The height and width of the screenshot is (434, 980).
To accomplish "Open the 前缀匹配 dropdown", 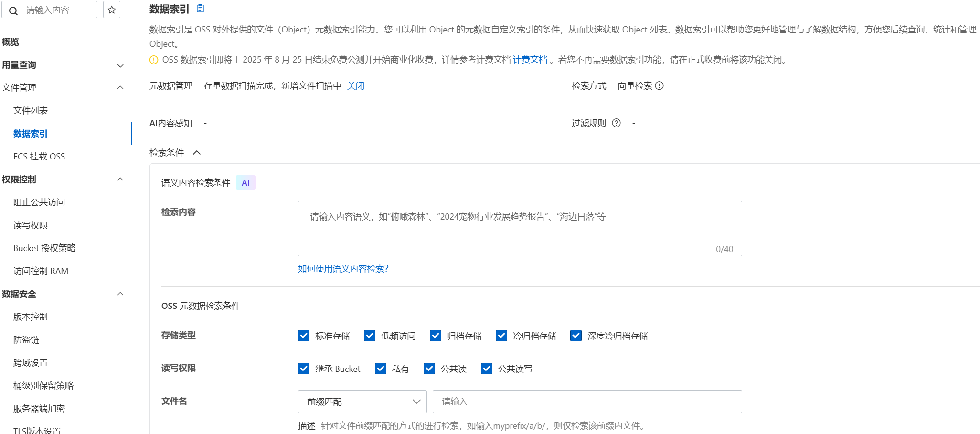I will coord(362,402).
